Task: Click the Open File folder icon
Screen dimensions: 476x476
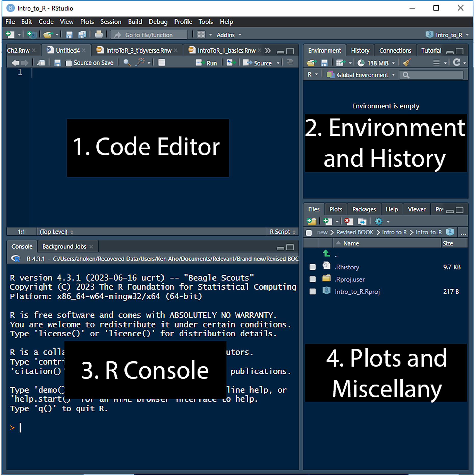Action: pyautogui.click(x=48, y=34)
